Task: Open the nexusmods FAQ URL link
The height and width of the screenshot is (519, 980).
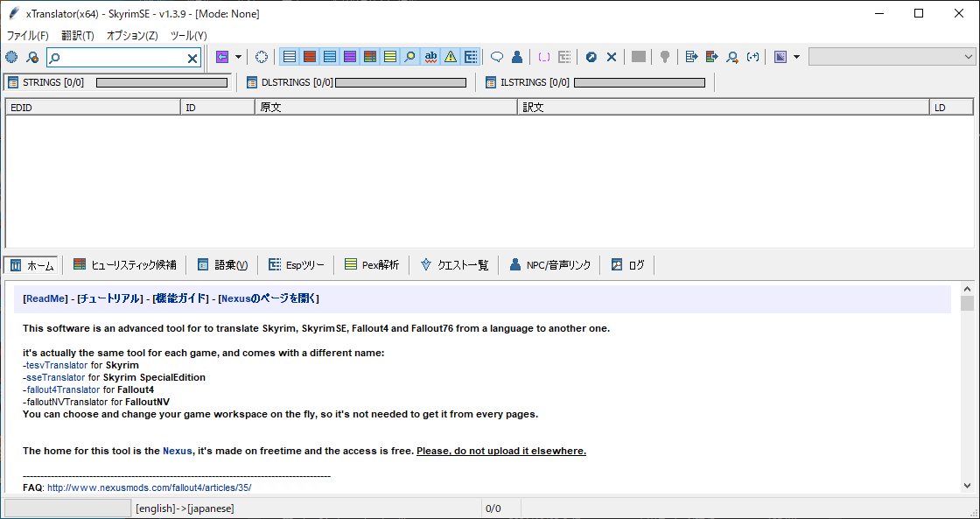Action: pos(150,487)
